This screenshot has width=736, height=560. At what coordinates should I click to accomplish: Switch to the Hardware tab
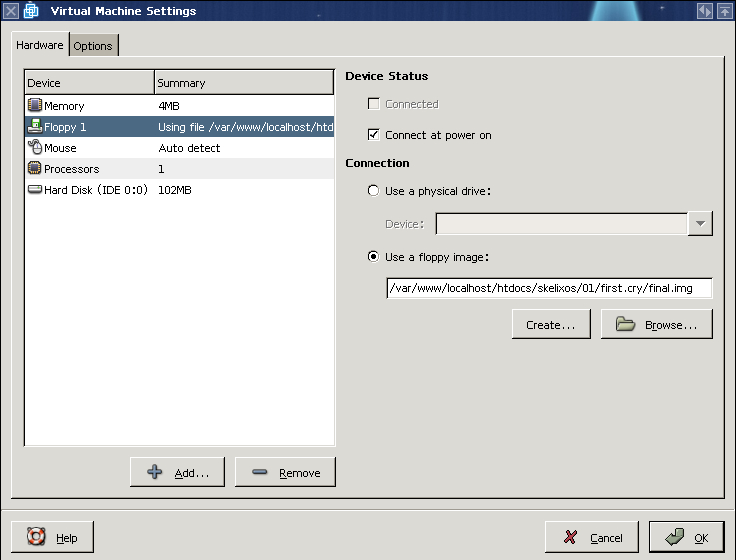(40, 45)
